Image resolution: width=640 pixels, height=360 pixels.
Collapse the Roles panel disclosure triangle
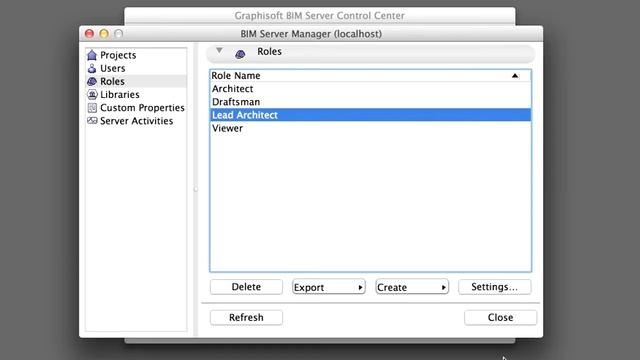coord(219,50)
